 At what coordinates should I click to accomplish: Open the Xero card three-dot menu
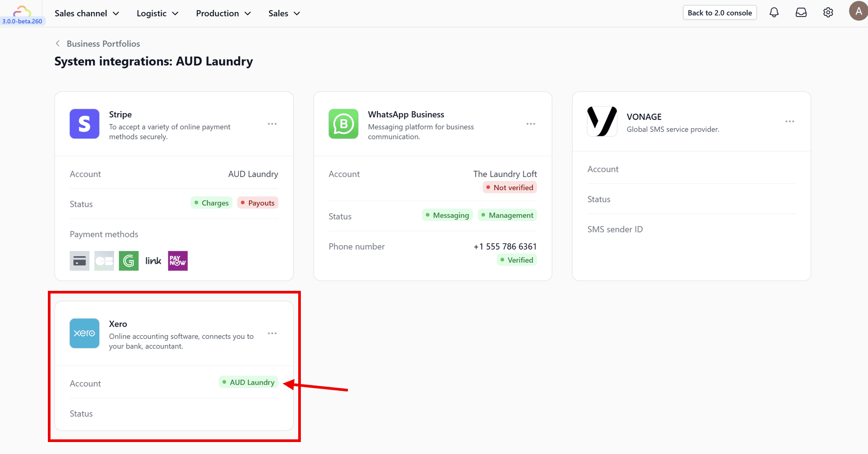pyautogui.click(x=272, y=333)
